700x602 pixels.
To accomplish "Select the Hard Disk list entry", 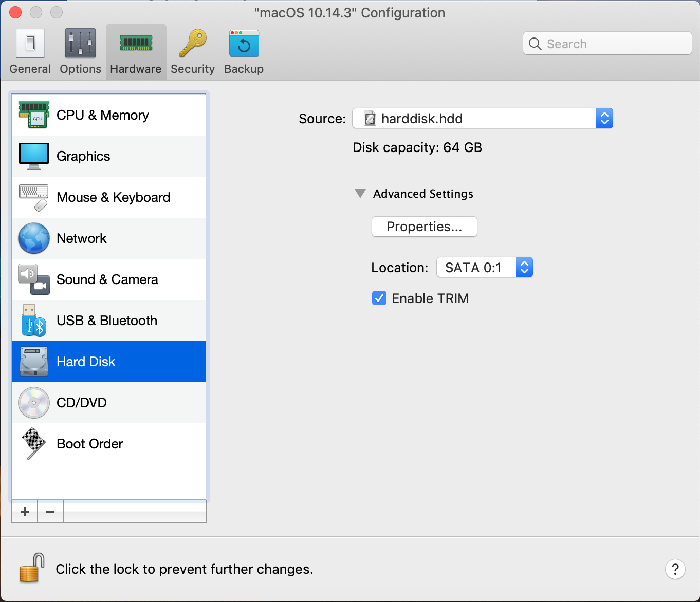I will click(x=109, y=362).
